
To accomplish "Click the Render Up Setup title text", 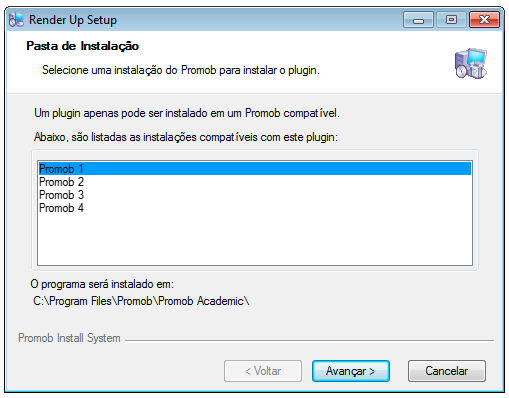I will click(73, 20).
